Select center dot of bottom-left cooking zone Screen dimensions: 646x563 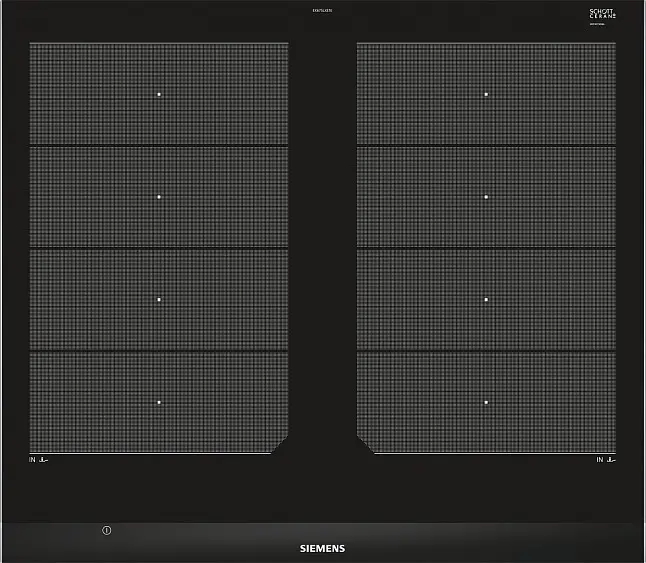159,402
